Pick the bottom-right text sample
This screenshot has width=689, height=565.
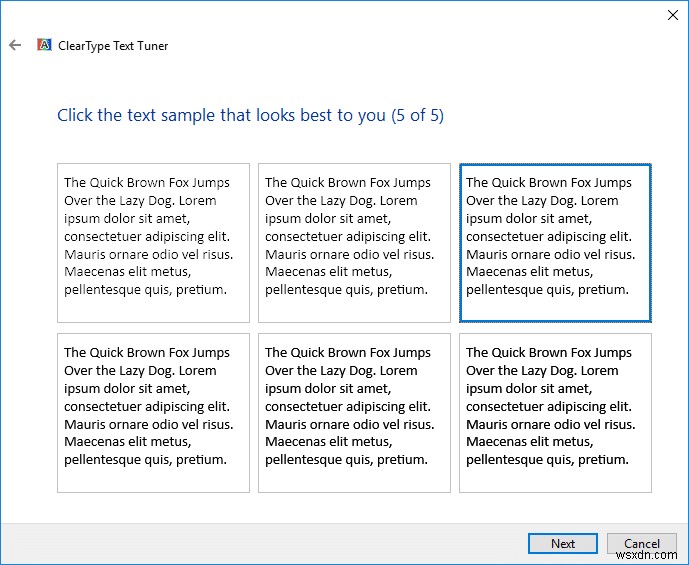pyautogui.click(x=555, y=413)
